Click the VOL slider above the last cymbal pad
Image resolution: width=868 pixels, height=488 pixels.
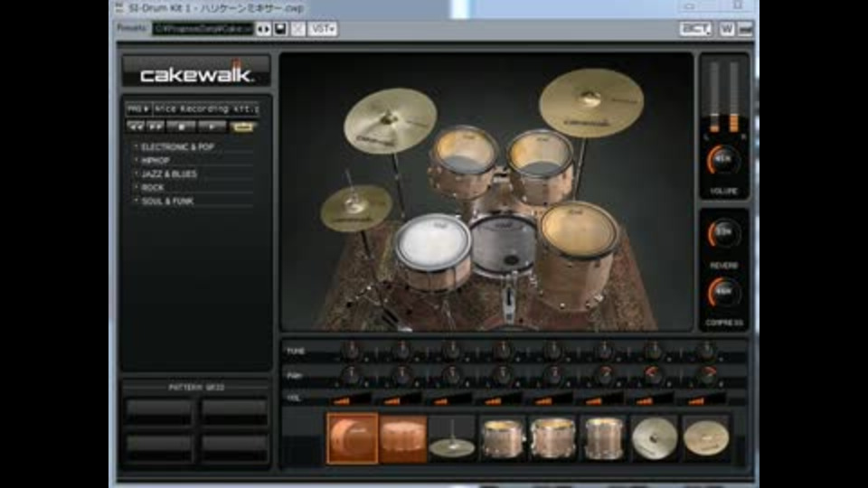704,399
